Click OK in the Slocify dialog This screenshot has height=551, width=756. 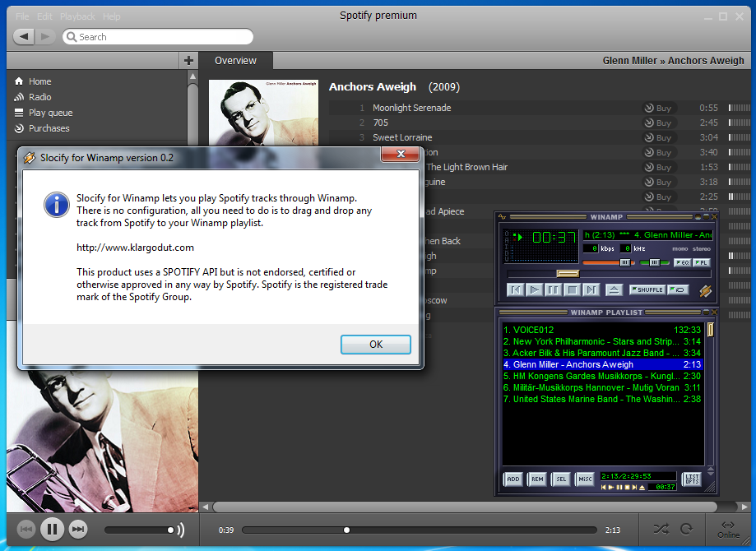[x=376, y=345]
